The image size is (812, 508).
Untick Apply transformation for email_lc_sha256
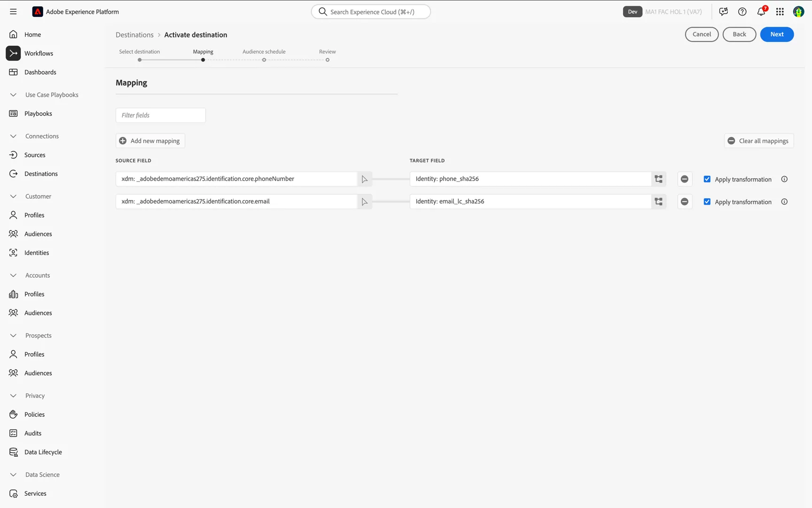pyautogui.click(x=707, y=202)
